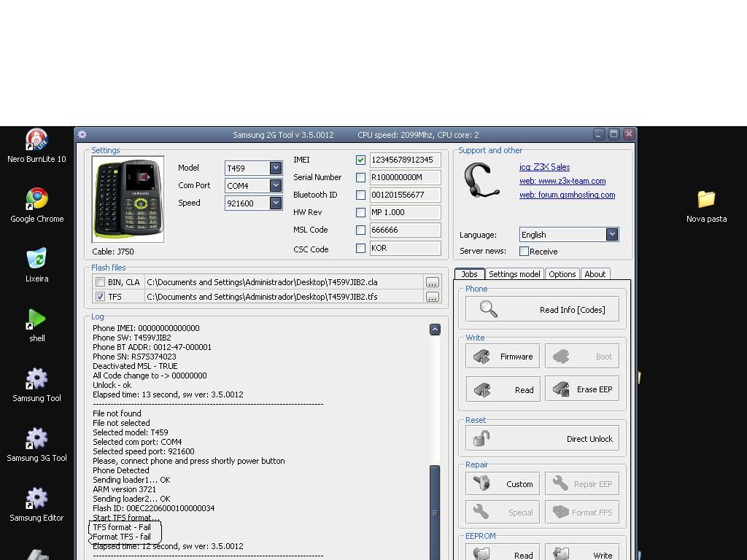This screenshot has height=560, width=747.
Task: Click the MSL Code input field
Action: point(406,230)
